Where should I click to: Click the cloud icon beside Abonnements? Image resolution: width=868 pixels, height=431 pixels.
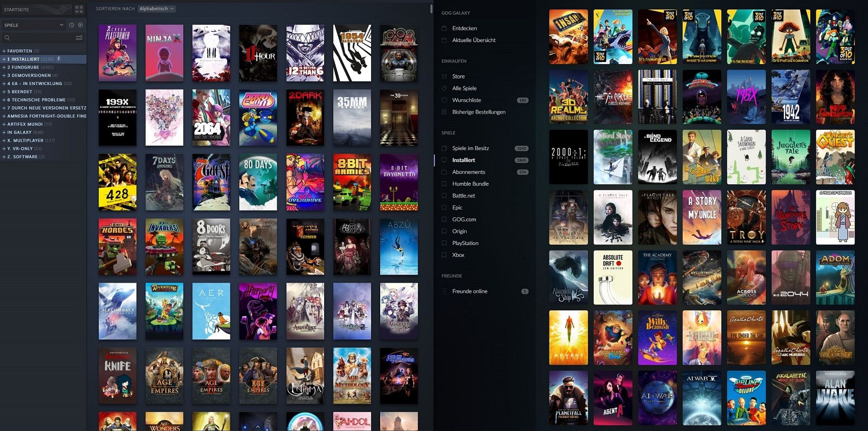coord(444,172)
